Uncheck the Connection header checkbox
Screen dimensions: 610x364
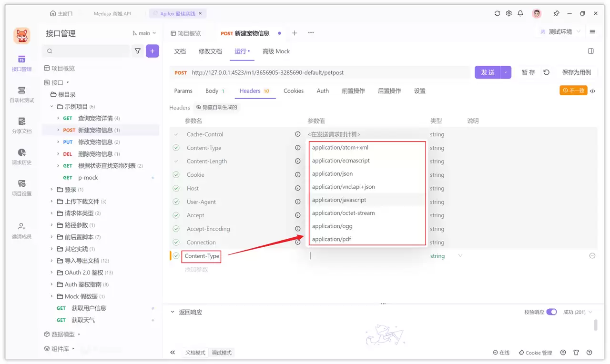176,243
